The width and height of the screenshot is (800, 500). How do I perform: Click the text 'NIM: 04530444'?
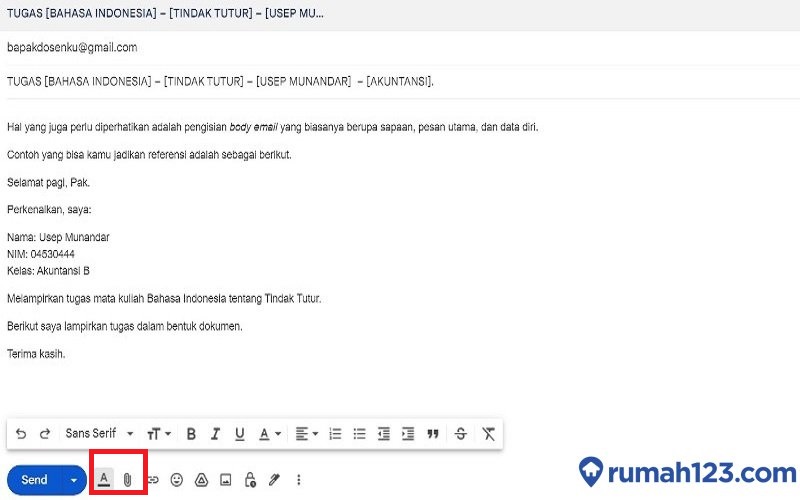coord(41,254)
